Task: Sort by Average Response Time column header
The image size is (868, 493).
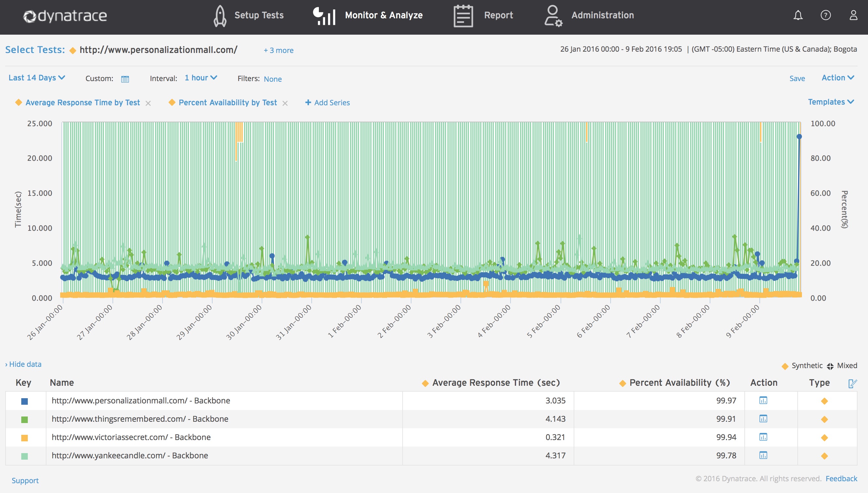Action: 496,383
